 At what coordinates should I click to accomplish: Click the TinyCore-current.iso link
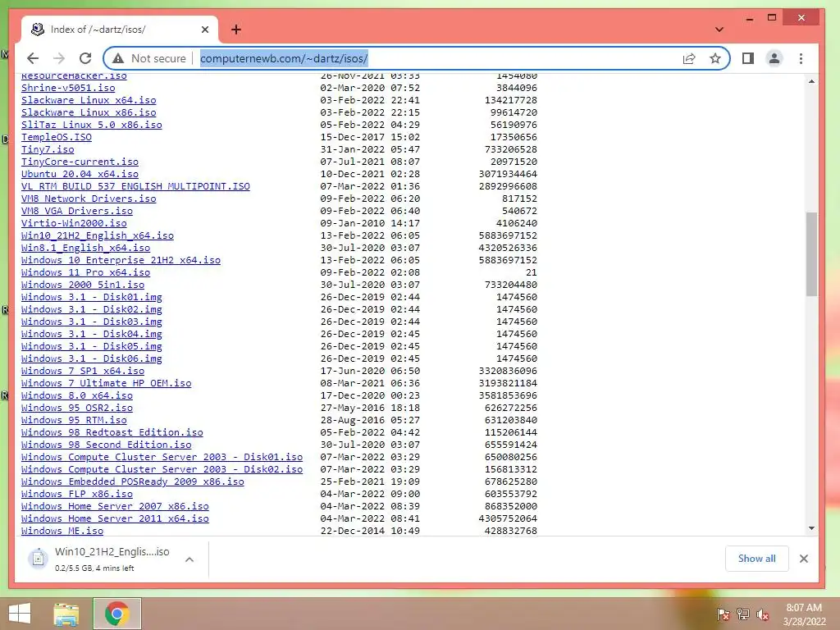pos(80,162)
